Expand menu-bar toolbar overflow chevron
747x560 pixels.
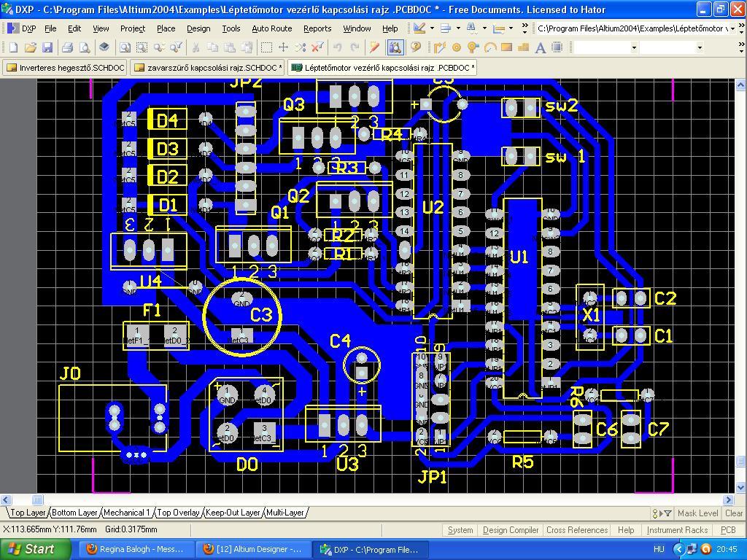(x=525, y=28)
